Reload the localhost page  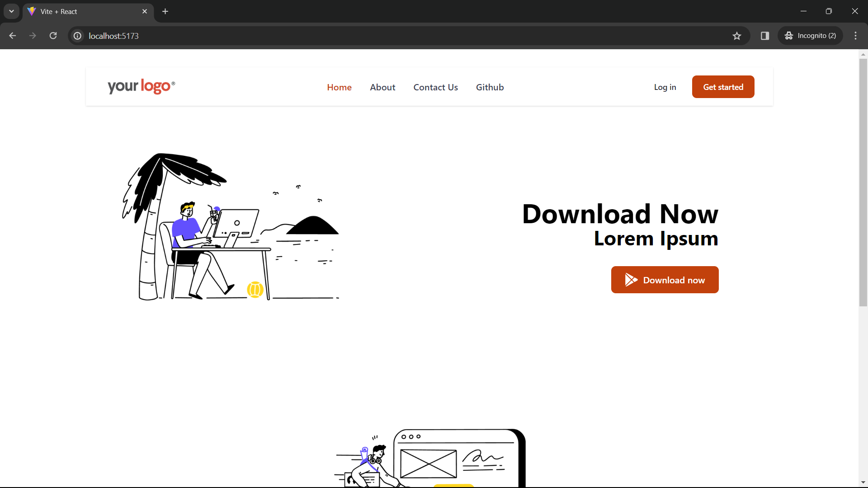[53, 36]
